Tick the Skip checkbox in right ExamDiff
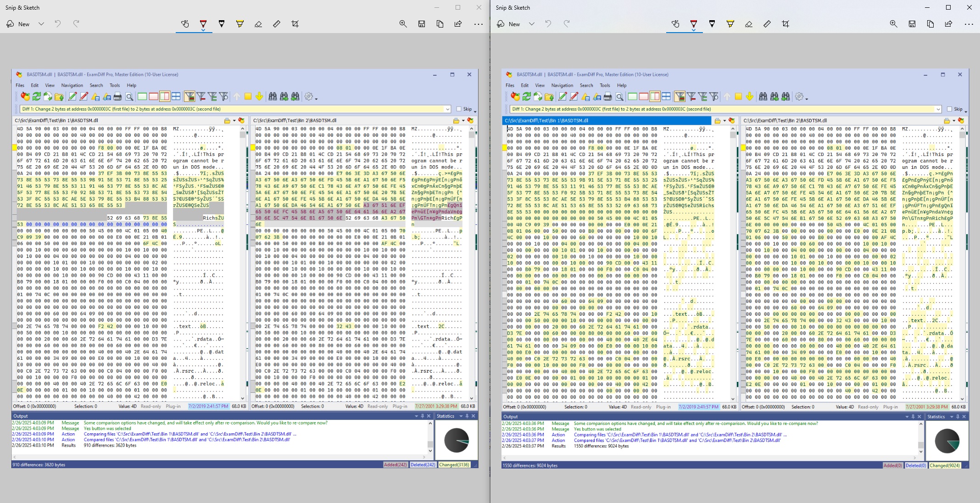980x503 pixels. [950, 109]
